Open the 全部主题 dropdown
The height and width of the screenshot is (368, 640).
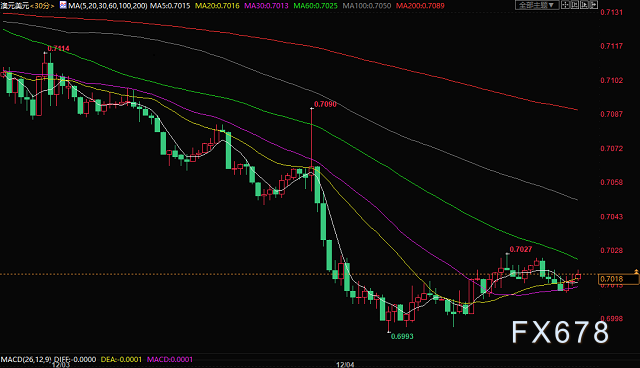[x=537, y=5]
